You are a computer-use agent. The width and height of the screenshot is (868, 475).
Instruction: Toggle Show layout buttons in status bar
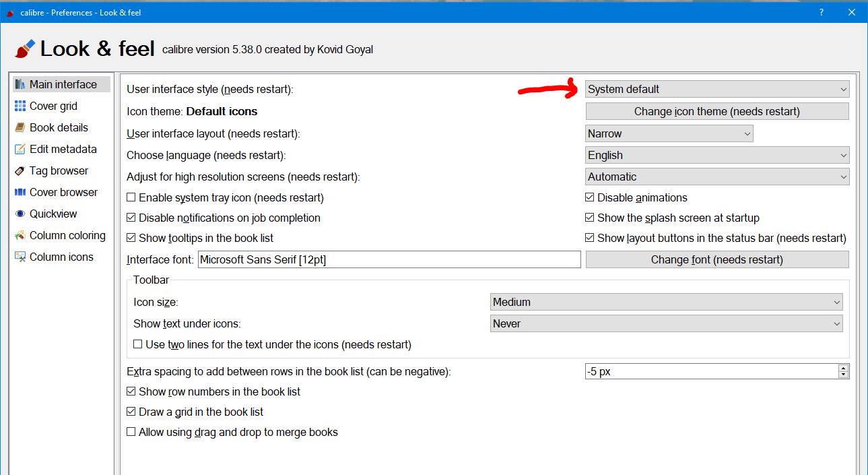tap(590, 238)
